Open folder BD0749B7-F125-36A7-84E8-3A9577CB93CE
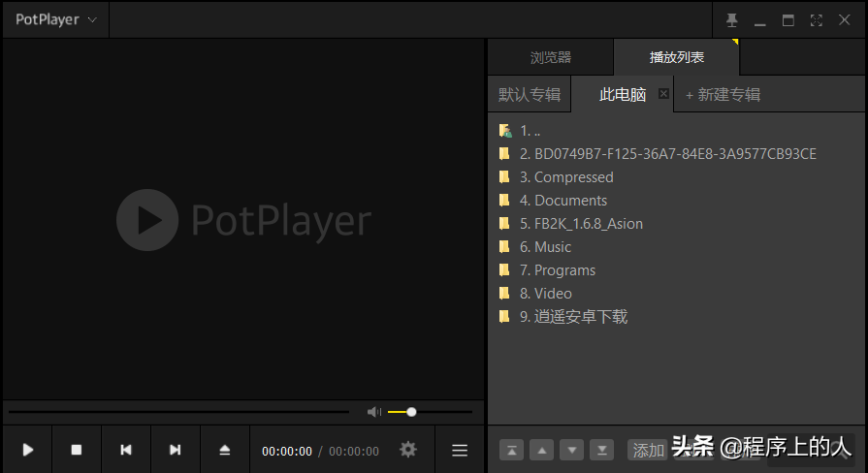 click(675, 154)
